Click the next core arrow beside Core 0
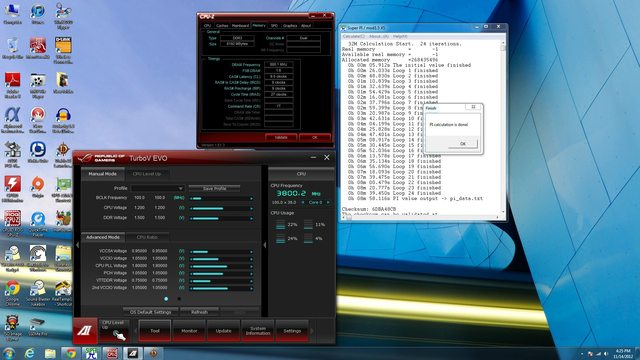Screen dimensions: 640x360 [328, 202]
